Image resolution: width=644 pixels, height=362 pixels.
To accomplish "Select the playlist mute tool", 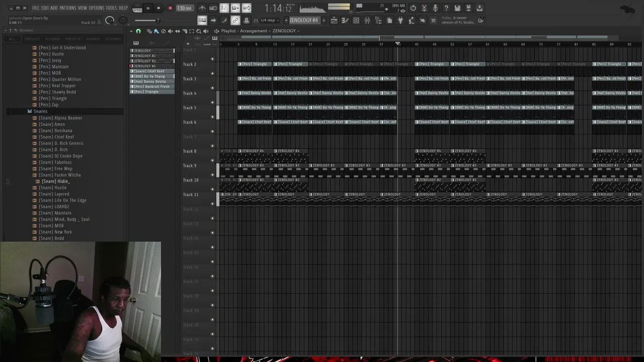I will (x=170, y=31).
